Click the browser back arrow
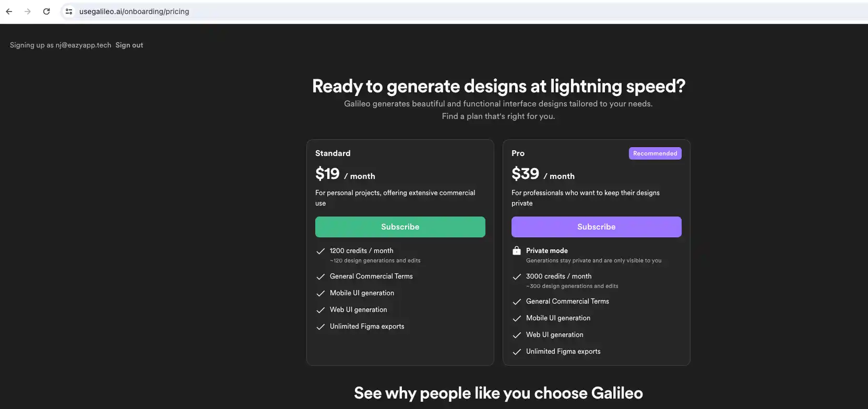The width and height of the screenshot is (868, 409). coord(9,11)
